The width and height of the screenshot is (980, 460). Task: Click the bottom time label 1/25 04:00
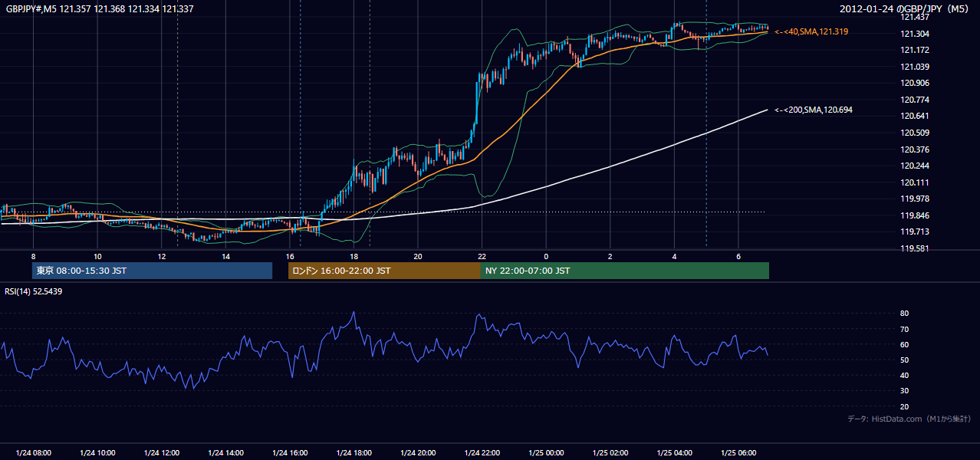point(675,453)
